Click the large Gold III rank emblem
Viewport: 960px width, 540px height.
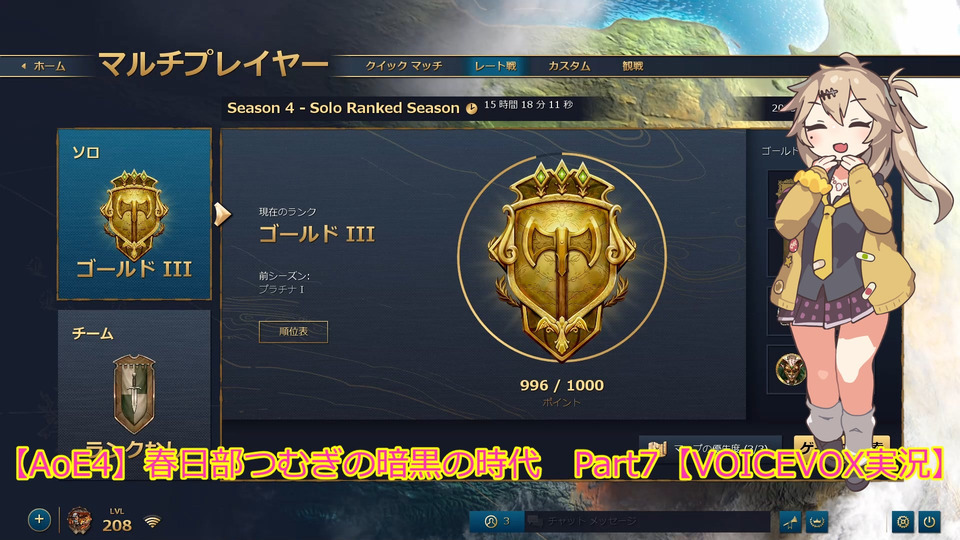point(561,260)
